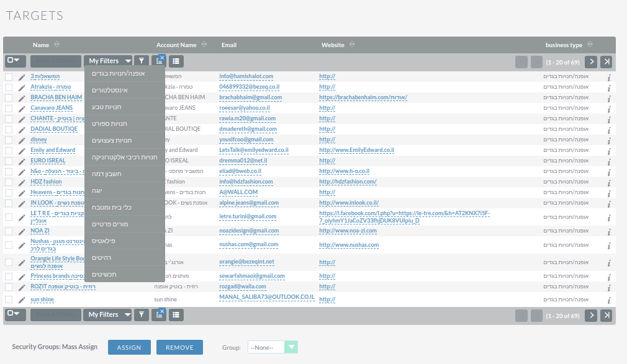Choose filter רהיטים from menu
The height and width of the screenshot is (364, 627).
125,258
